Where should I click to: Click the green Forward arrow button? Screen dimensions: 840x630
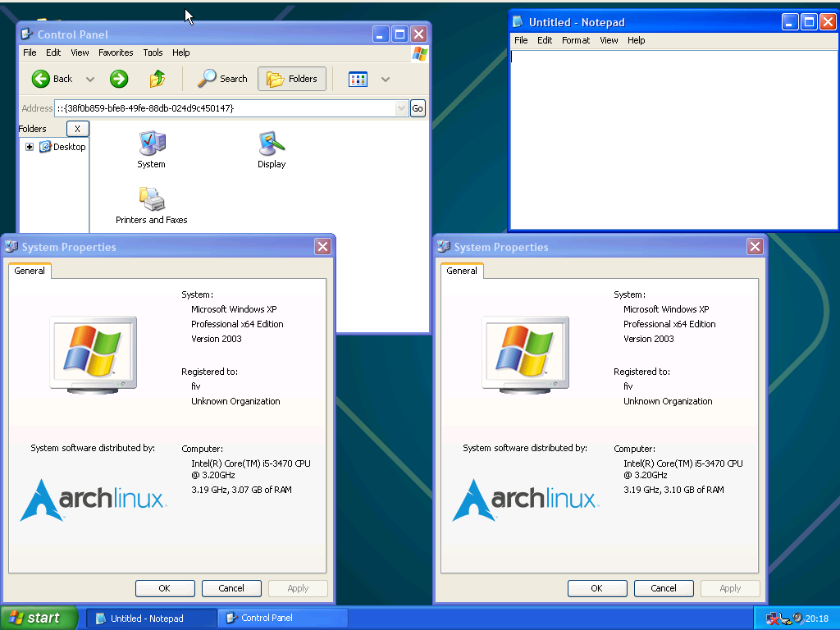click(119, 79)
